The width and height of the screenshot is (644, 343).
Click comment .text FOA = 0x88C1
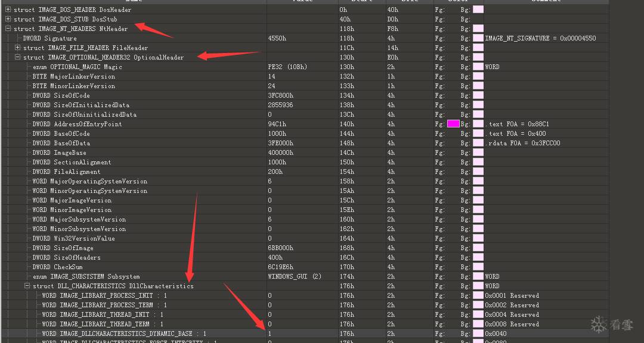point(517,124)
